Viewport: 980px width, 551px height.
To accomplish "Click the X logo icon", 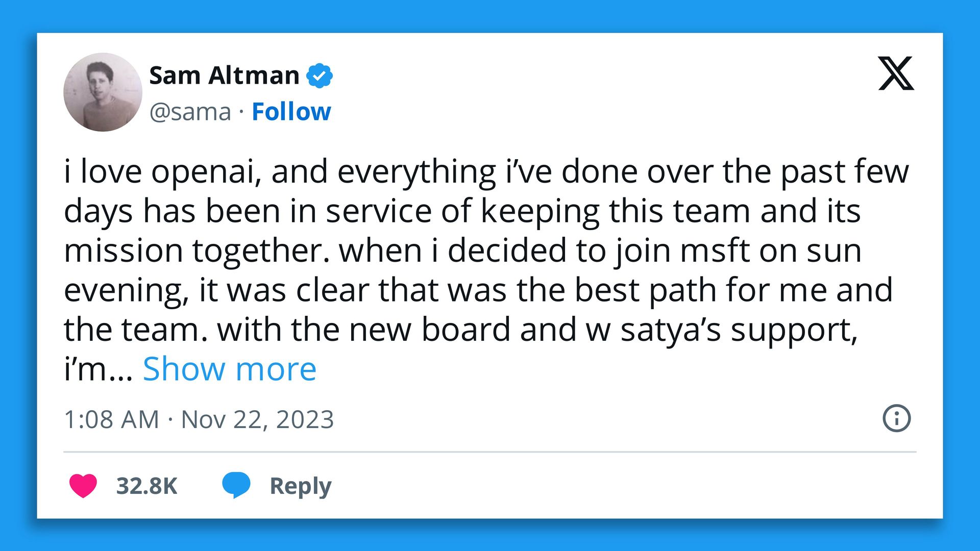I will (x=896, y=73).
